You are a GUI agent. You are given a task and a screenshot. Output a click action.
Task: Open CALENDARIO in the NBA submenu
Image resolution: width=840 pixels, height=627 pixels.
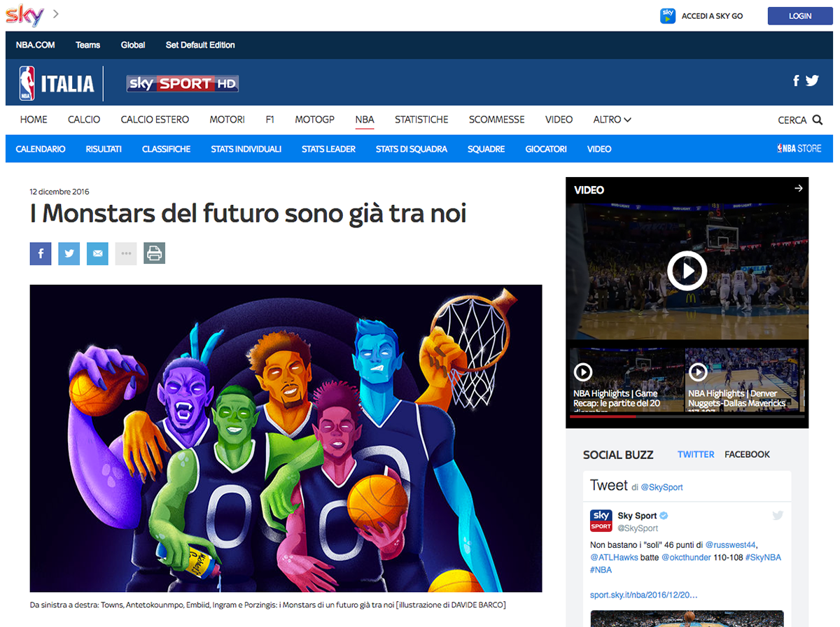(x=41, y=149)
